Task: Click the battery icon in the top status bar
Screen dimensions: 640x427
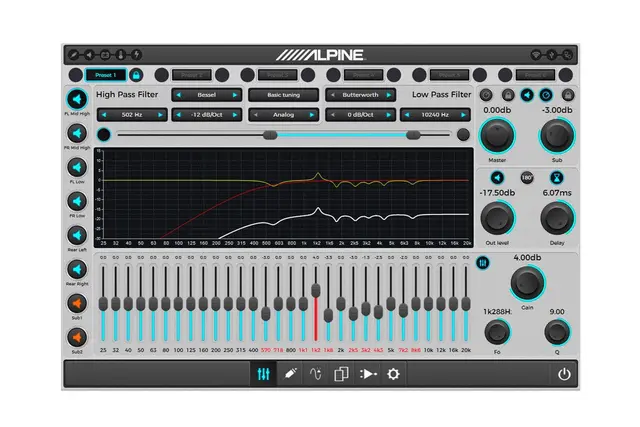Action: pyautogui.click(x=105, y=55)
